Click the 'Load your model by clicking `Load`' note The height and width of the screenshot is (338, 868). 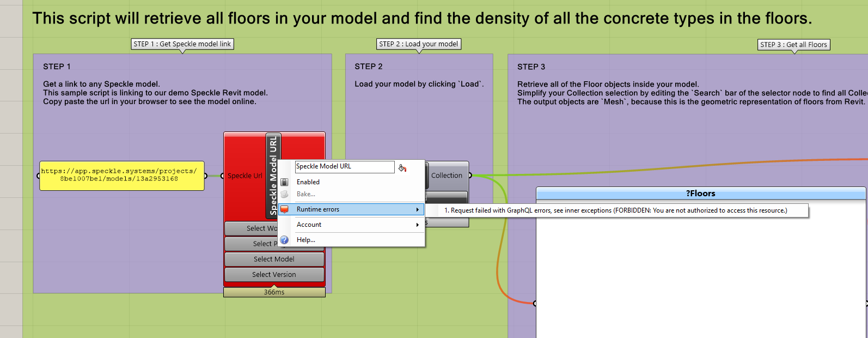click(419, 84)
